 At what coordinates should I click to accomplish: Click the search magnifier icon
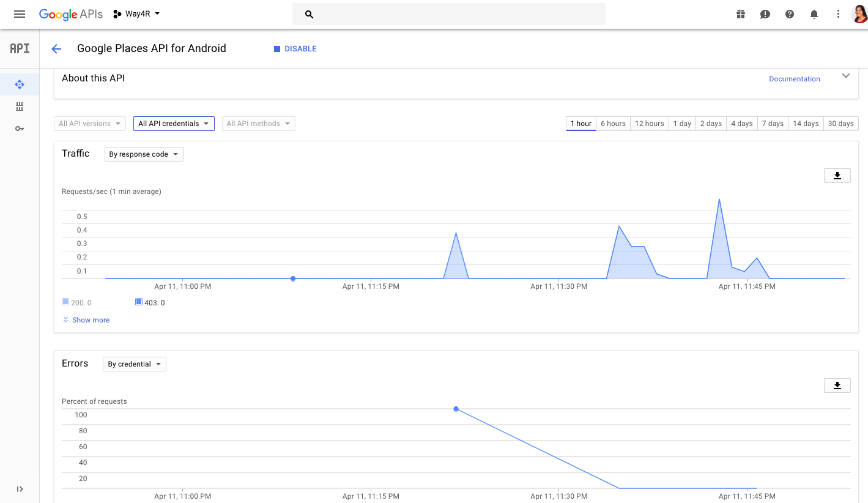pyautogui.click(x=309, y=14)
